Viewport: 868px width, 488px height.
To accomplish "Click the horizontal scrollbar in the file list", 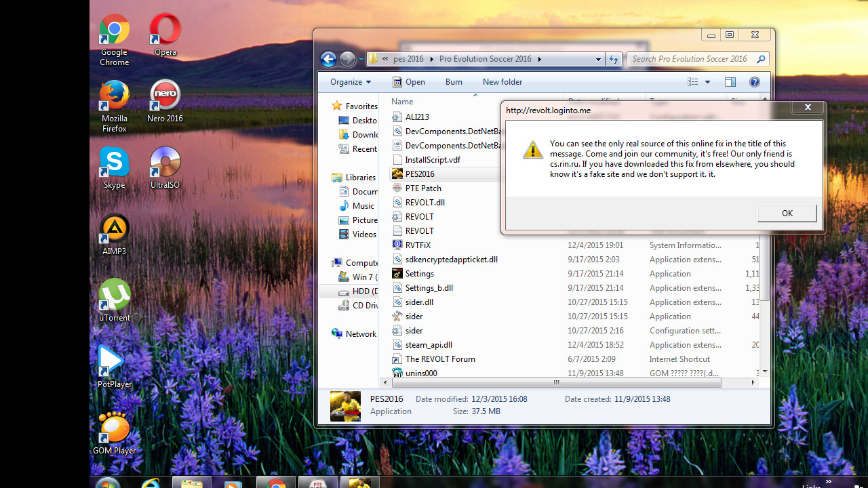I will coord(556,382).
